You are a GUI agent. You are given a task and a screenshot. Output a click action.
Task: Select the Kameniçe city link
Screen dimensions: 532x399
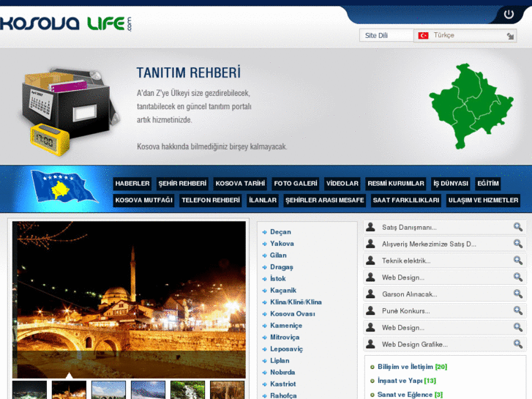[286, 325]
